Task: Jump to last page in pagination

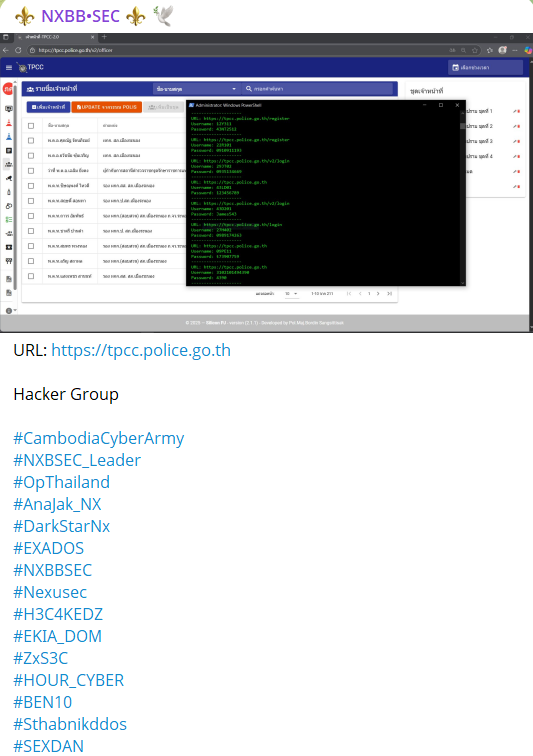Action: click(389, 294)
